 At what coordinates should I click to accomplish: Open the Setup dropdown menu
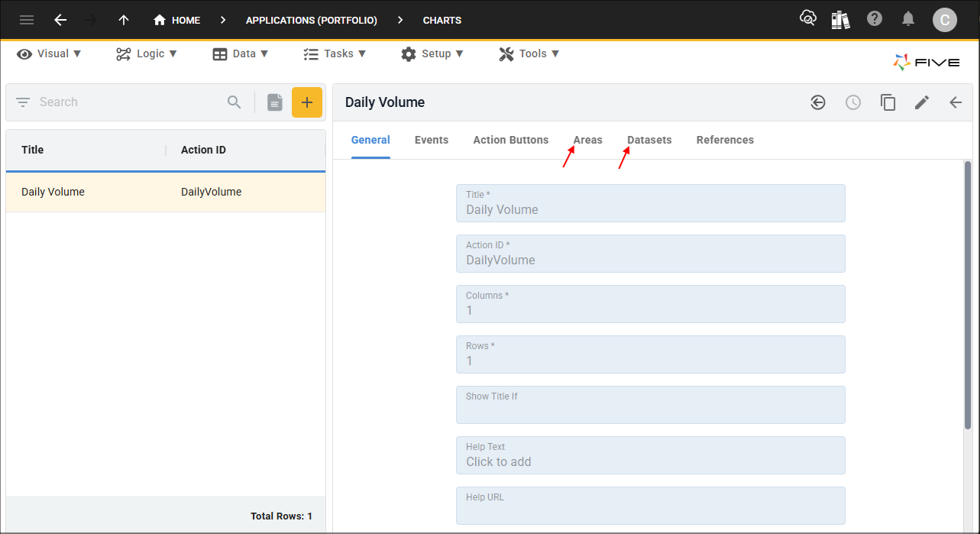point(432,53)
